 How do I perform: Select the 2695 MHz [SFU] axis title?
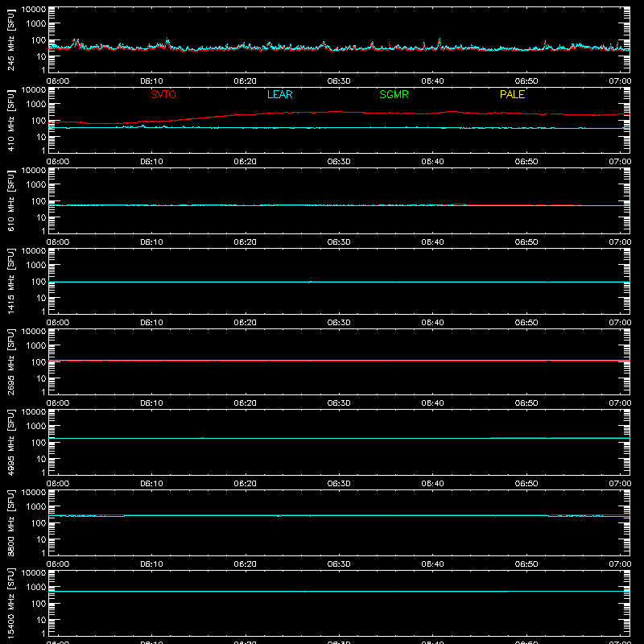pyautogui.click(x=10, y=361)
